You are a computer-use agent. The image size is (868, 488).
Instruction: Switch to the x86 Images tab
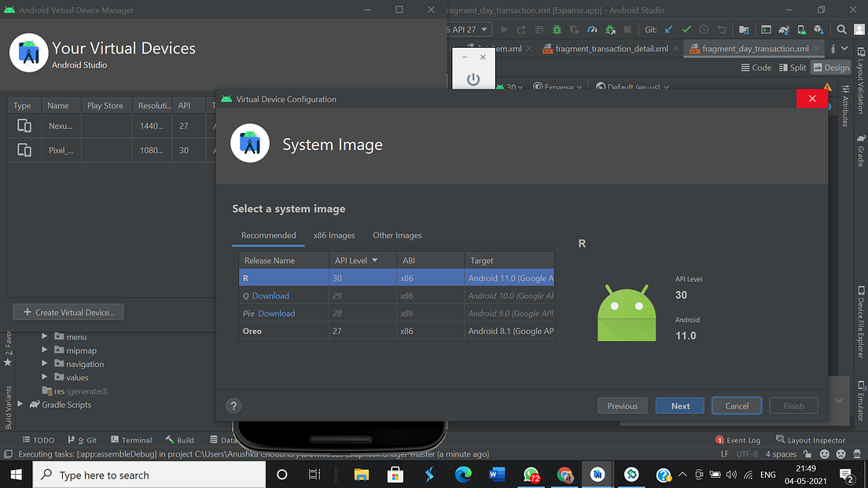click(x=333, y=235)
